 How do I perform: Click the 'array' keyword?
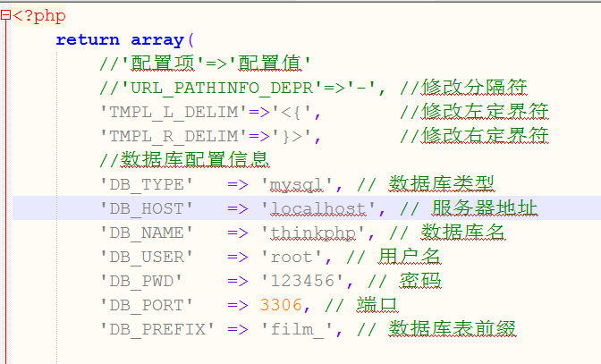pos(157,40)
